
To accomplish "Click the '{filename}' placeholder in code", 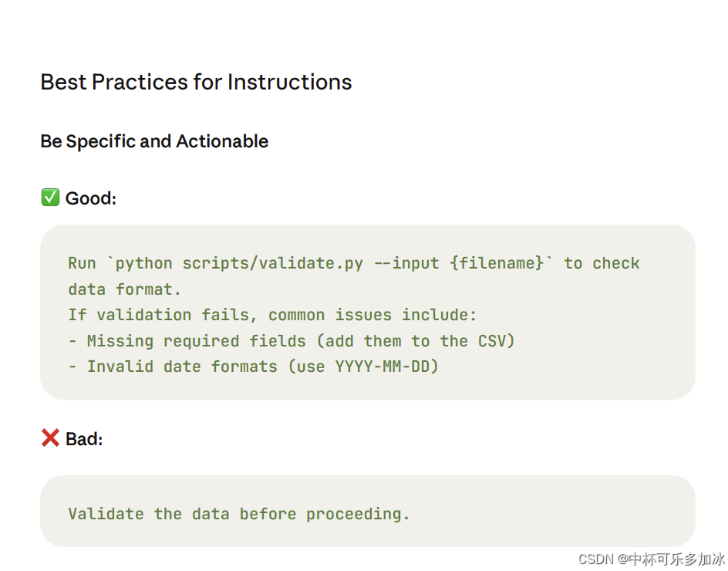I will [497, 263].
